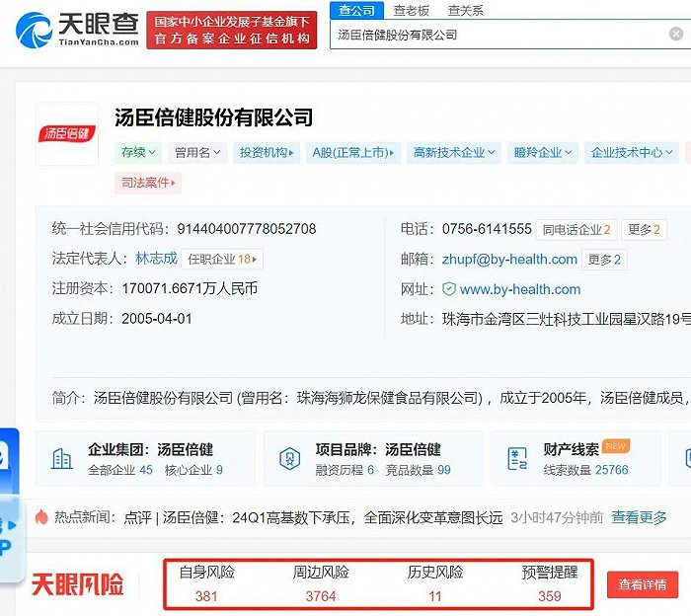Click the phone number 0756-6141555
The width and height of the screenshot is (691, 616).
[x=487, y=229]
